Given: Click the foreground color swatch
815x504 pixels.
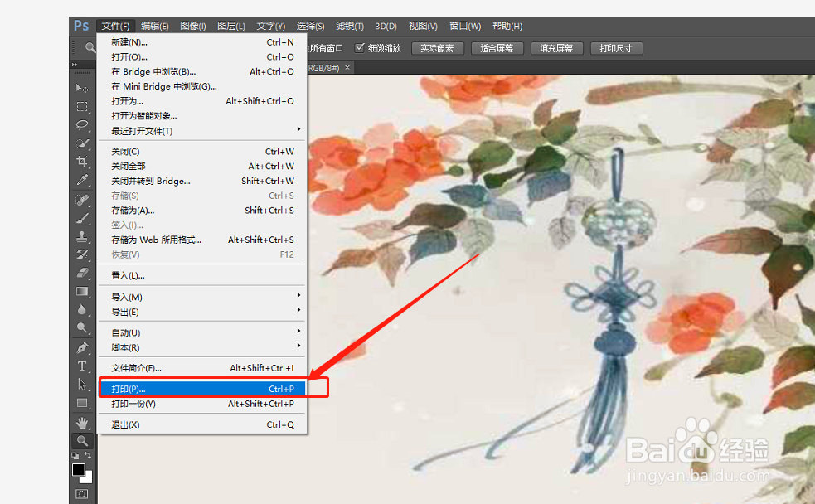Looking at the screenshot, I should [79, 469].
